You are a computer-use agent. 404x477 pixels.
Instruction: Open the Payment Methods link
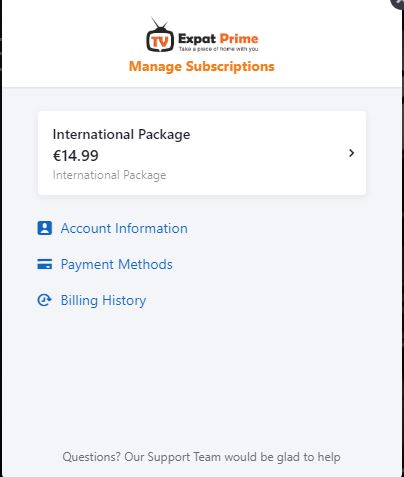pos(117,264)
